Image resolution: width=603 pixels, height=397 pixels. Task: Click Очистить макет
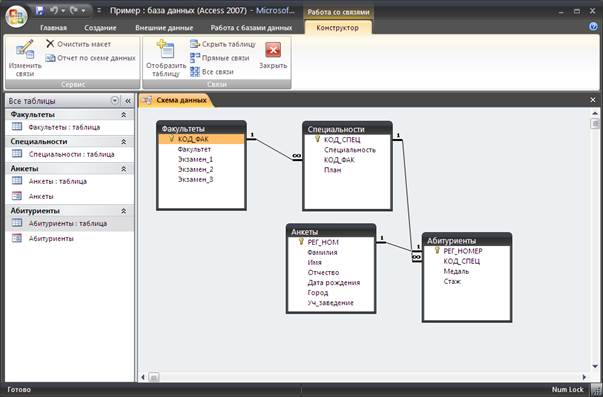coord(78,44)
